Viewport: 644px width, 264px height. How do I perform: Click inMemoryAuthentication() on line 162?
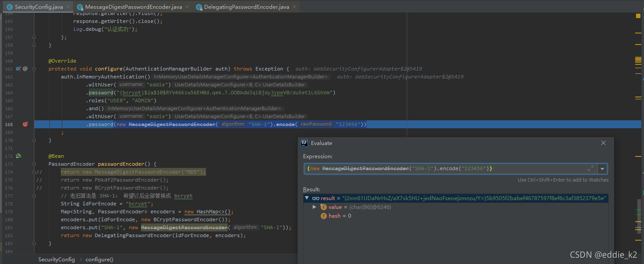click(113, 77)
